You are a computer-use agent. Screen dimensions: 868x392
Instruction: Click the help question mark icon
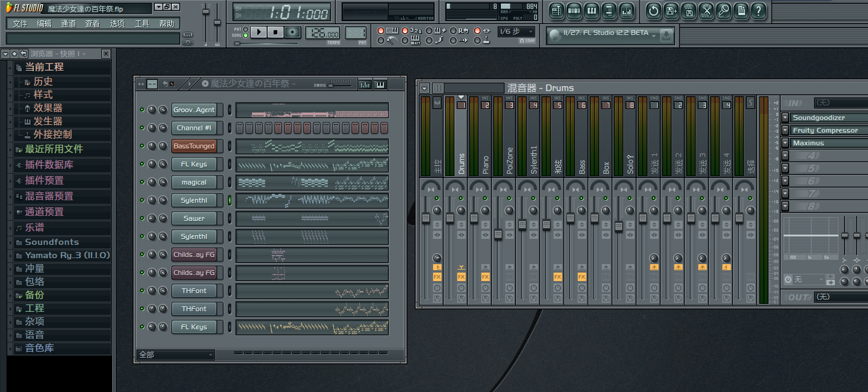(x=758, y=11)
